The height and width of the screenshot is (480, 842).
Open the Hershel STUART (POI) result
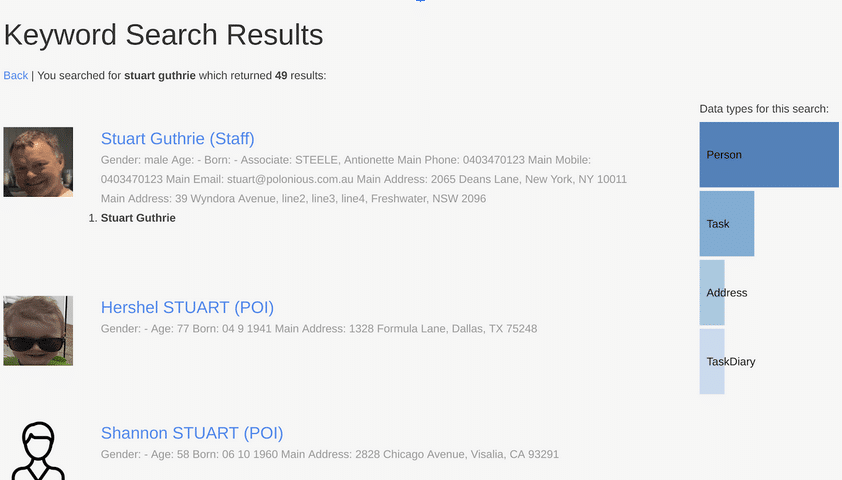(x=187, y=307)
